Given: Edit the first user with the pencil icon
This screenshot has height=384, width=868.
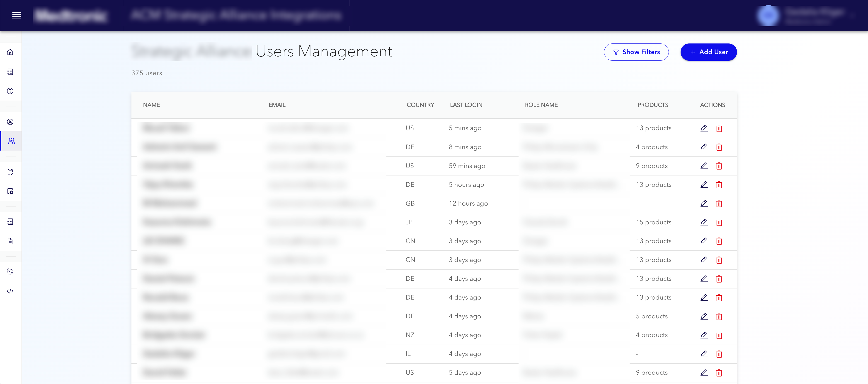Looking at the screenshot, I should 704,128.
